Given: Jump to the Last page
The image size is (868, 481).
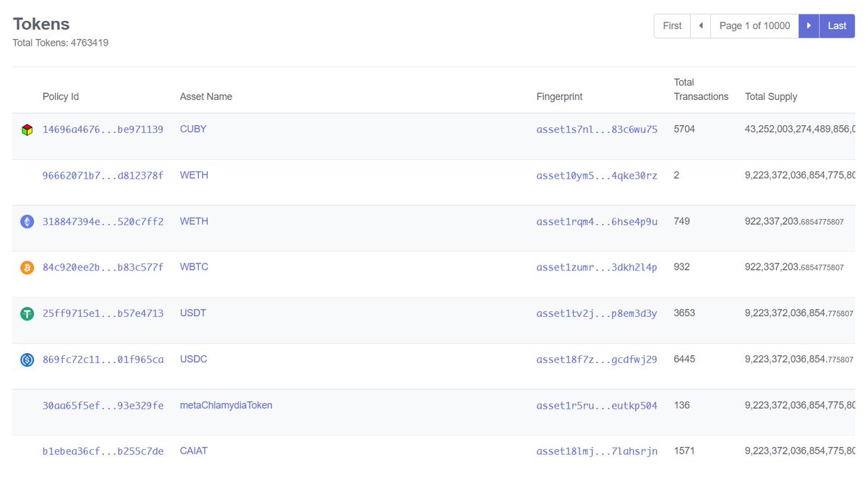Looking at the screenshot, I should [837, 26].
